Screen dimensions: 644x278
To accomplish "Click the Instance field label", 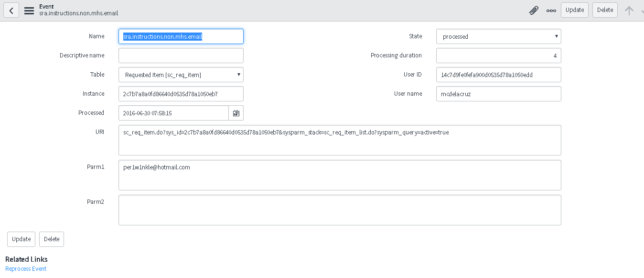I will (x=93, y=94).
